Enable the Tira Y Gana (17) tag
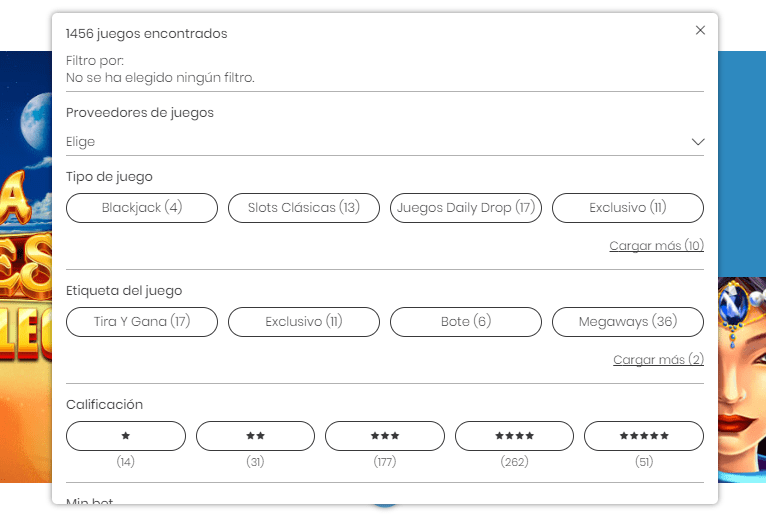Screen dimensions: 766x520 (142, 322)
